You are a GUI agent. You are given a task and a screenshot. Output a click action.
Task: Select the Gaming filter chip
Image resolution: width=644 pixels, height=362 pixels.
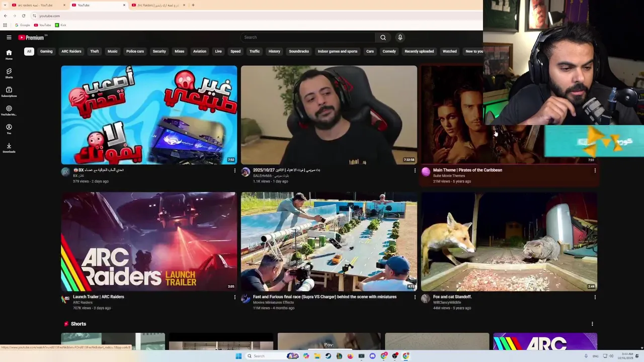pyautogui.click(x=46, y=51)
